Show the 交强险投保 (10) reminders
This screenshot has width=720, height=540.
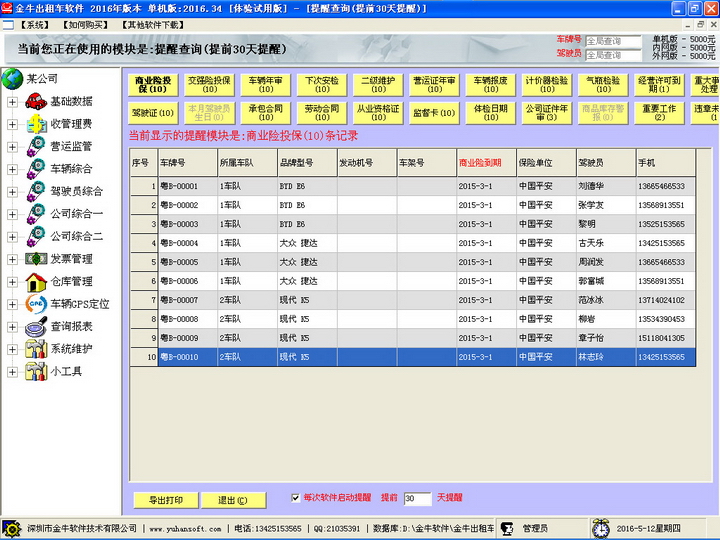pyautogui.click(x=209, y=84)
